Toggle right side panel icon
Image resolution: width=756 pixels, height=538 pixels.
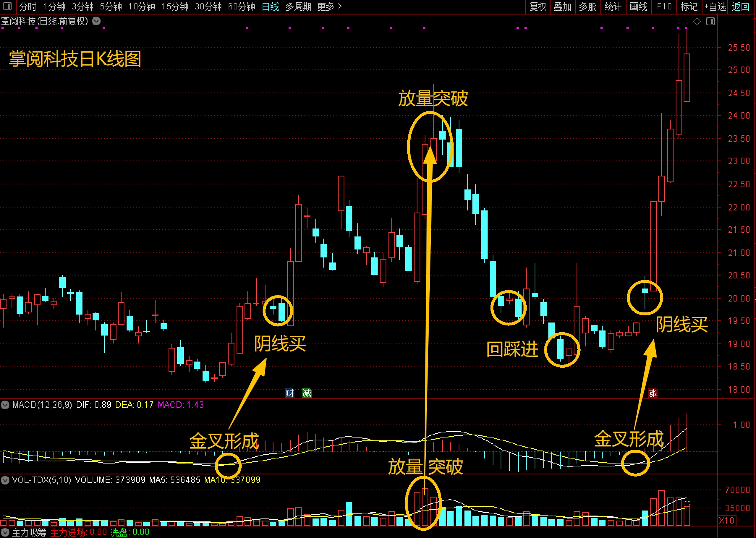pos(710,22)
